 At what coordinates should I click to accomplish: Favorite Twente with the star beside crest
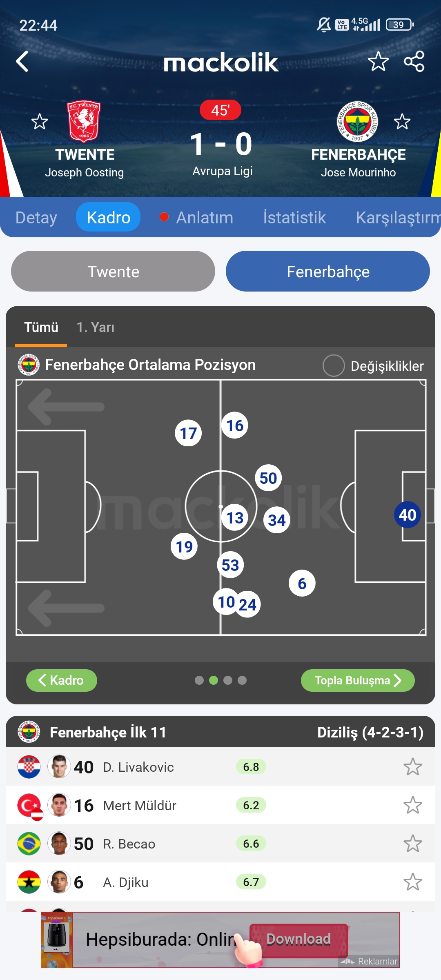tap(40, 122)
